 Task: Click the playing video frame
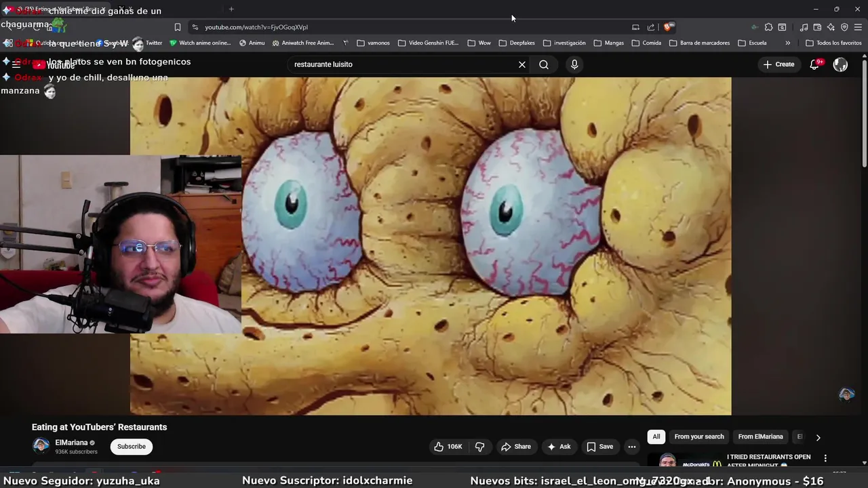(x=431, y=246)
